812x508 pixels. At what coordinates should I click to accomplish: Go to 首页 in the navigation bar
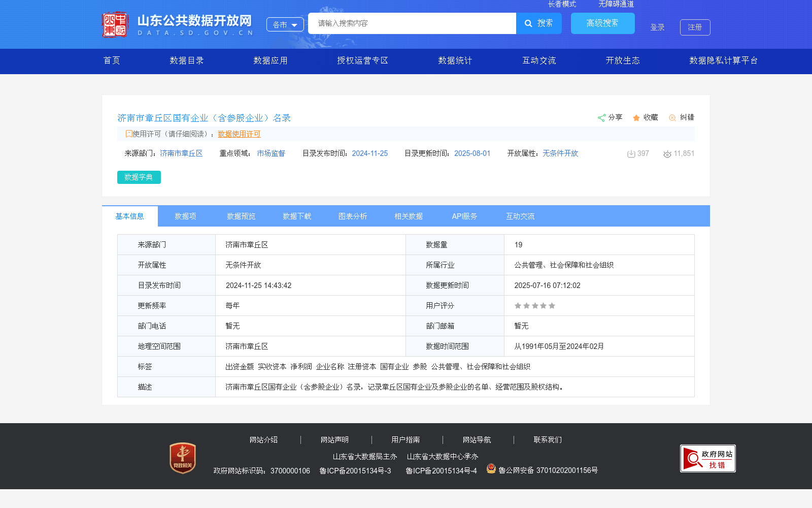112,60
